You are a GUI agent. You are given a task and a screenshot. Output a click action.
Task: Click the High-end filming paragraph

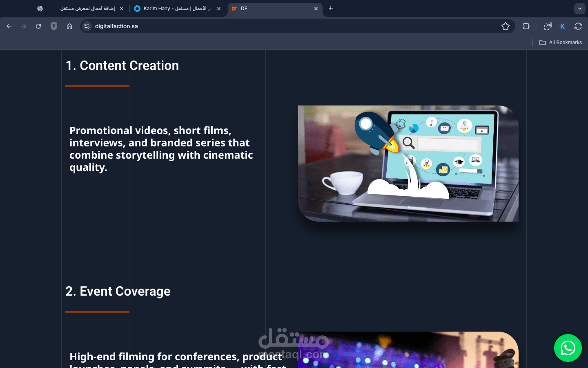pyautogui.click(x=178, y=359)
